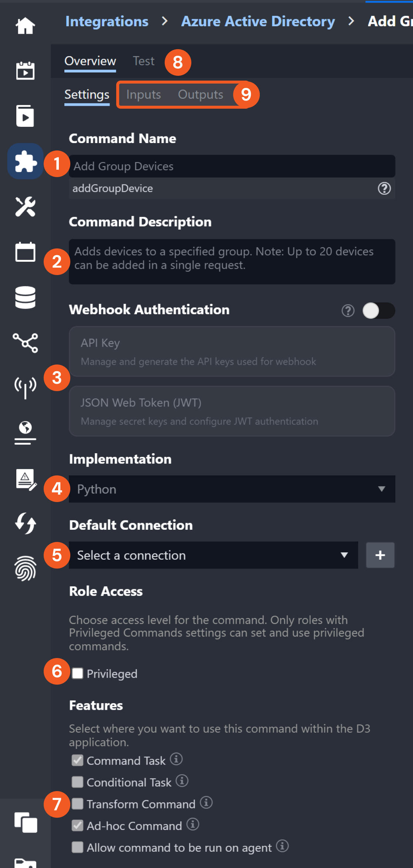Image resolution: width=413 pixels, height=868 pixels.
Task: Open the Integrations breadcrumb link
Action: [x=107, y=21]
